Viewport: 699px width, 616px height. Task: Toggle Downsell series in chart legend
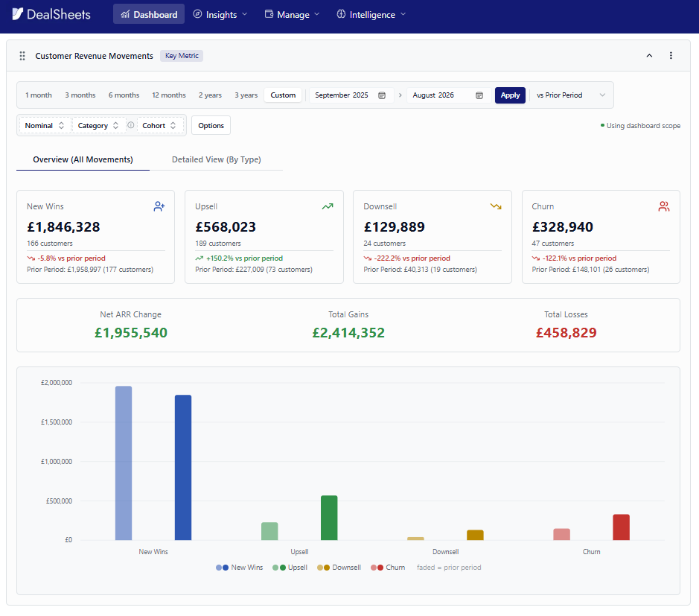[x=339, y=568]
